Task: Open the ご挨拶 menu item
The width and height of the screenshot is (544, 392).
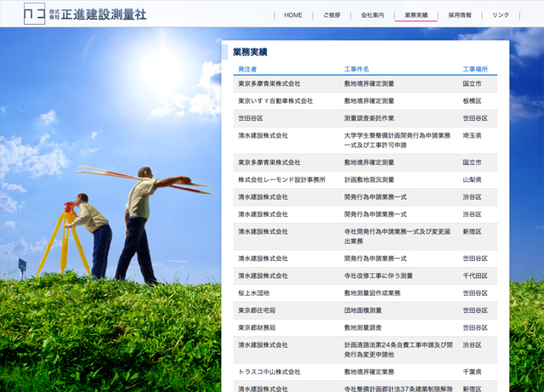Action: click(x=331, y=15)
